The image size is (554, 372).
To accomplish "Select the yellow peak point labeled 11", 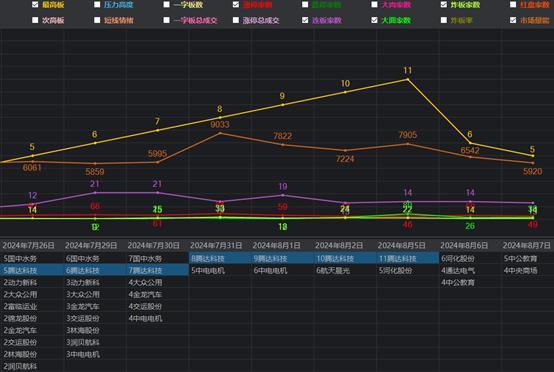I will pyautogui.click(x=408, y=79).
